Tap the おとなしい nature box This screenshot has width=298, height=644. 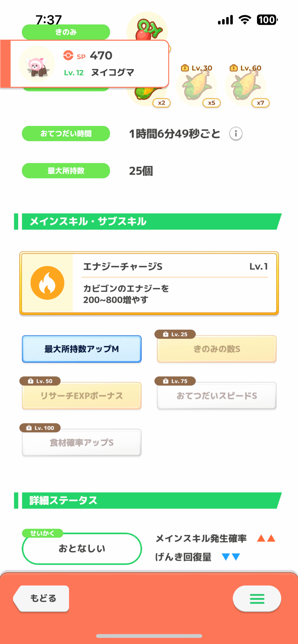(82, 548)
